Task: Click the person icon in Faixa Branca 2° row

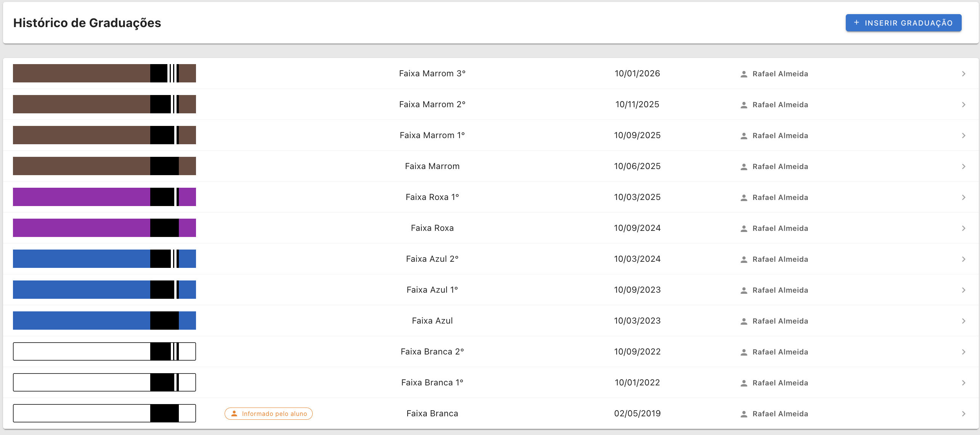Action: (x=744, y=352)
